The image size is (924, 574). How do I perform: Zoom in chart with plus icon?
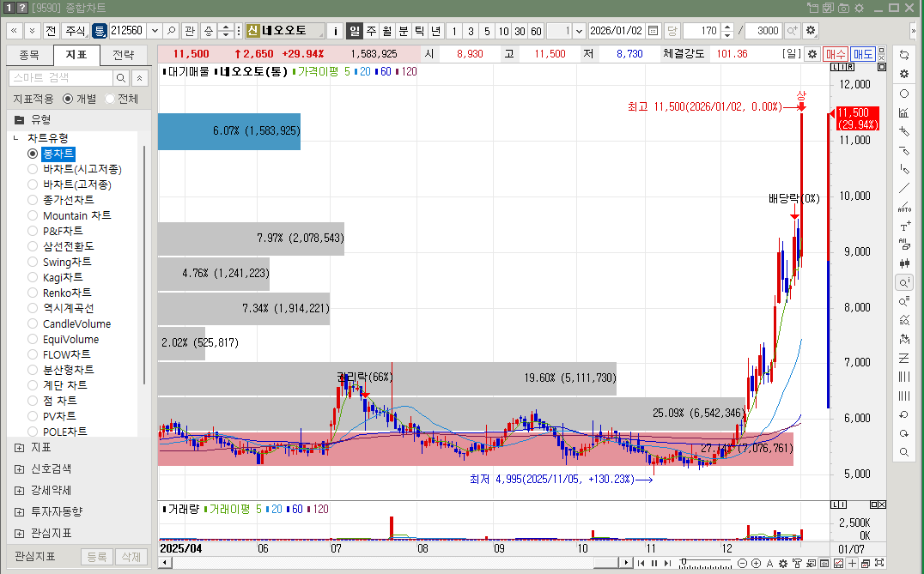click(756, 564)
